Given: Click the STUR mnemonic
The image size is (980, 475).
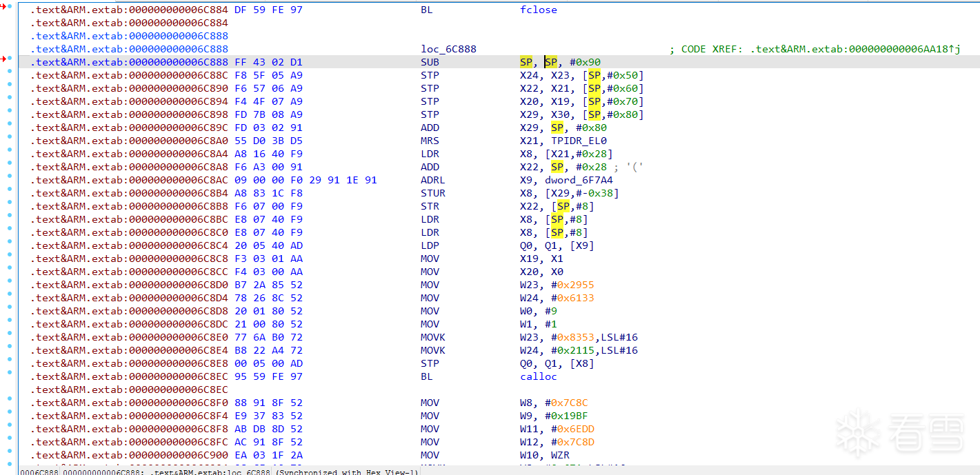Looking at the screenshot, I should coord(433,193).
